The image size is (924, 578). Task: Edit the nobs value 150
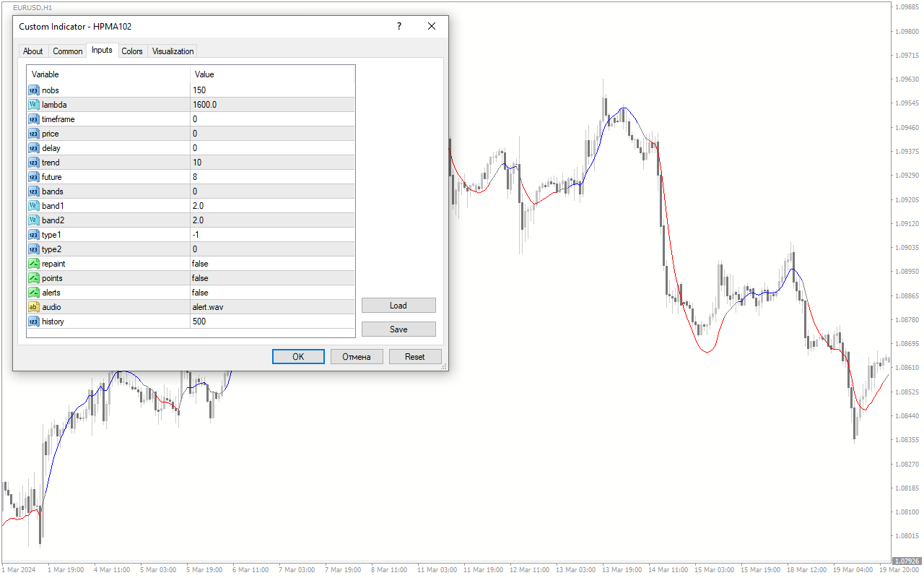pos(273,90)
